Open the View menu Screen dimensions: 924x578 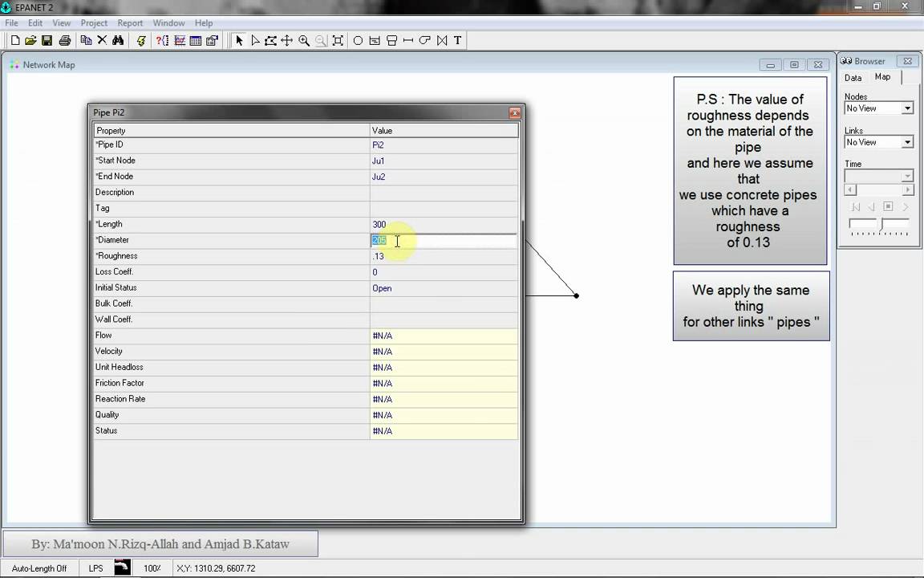(x=61, y=23)
